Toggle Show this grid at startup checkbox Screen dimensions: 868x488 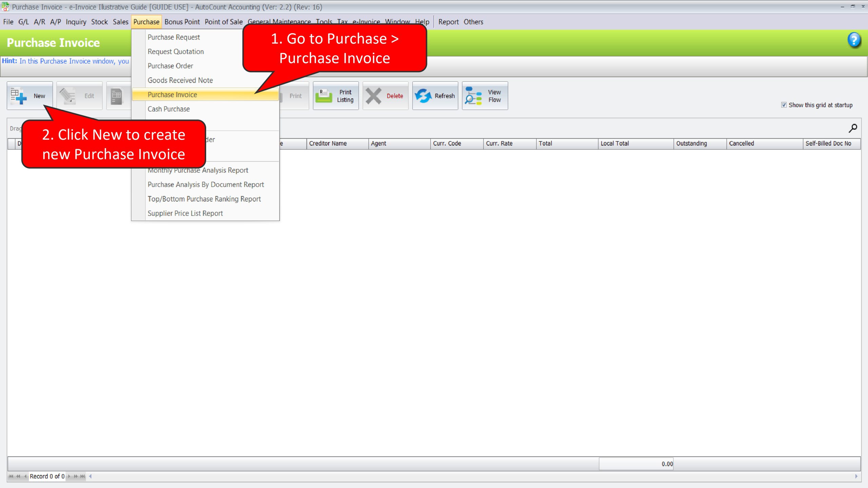pyautogui.click(x=784, y=105)
